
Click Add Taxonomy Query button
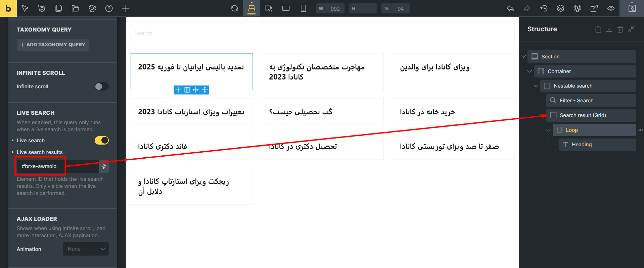pos(53,45)
